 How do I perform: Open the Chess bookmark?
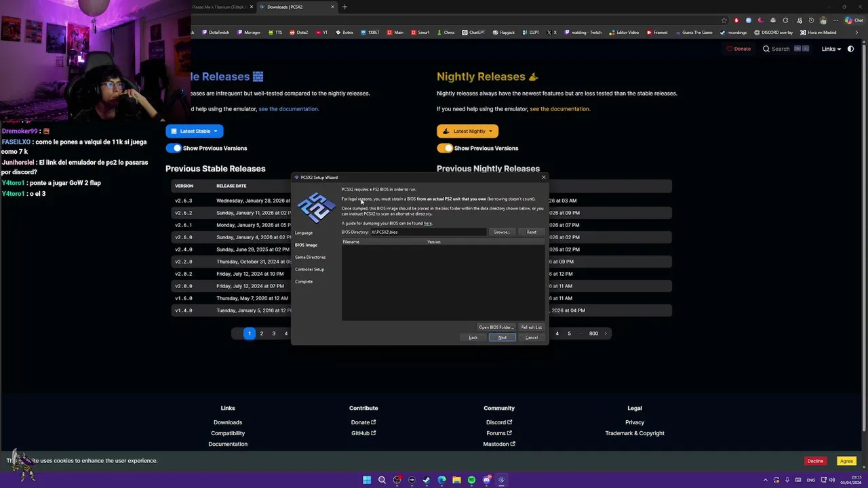(x=446, y=33)
